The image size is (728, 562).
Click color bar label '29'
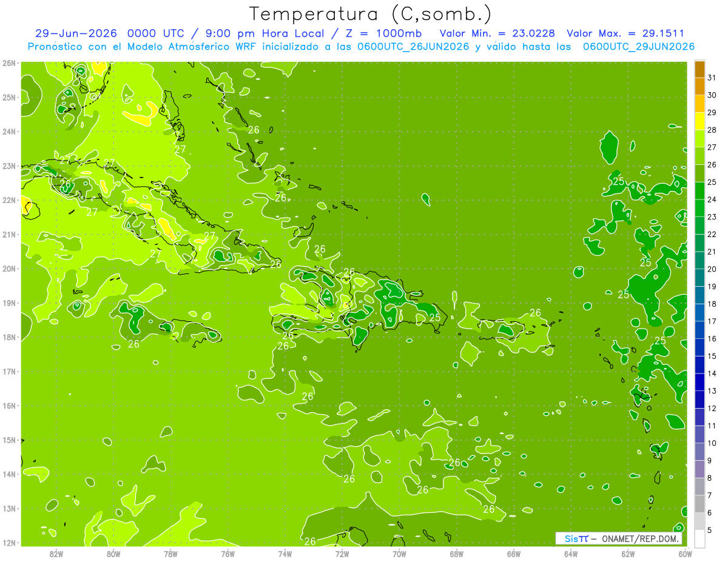(x=712, y=113)
